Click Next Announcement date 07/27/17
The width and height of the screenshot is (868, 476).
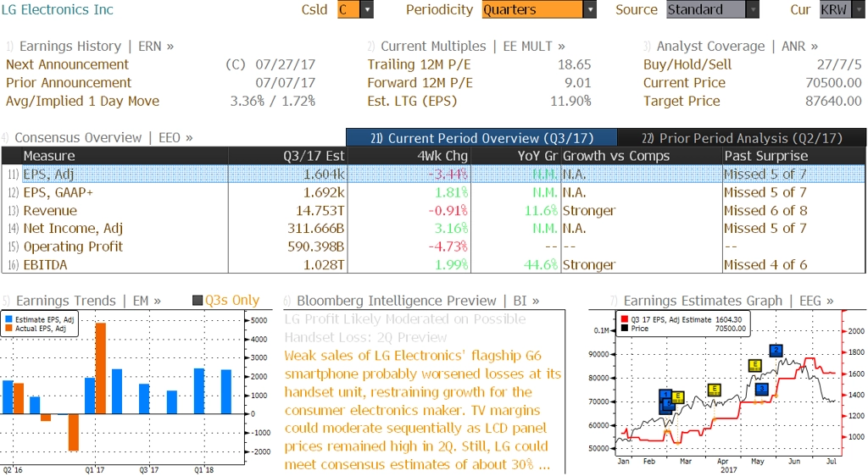click(x=285, y=64)
